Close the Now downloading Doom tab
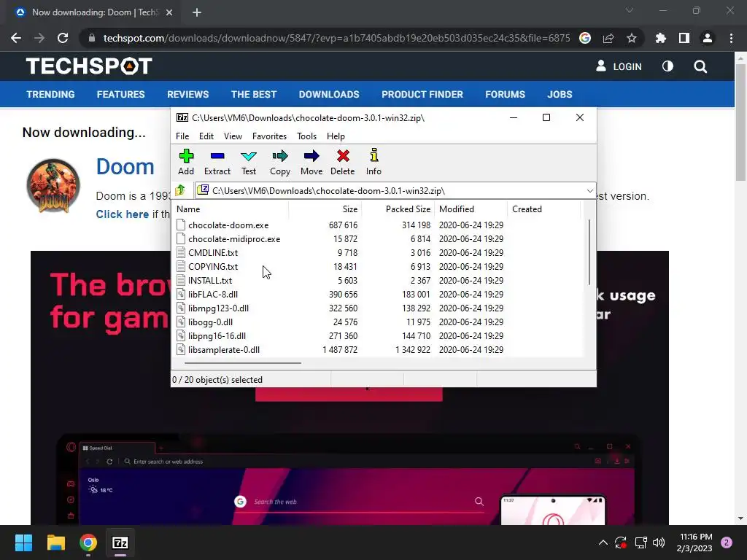747x560 pixels. (169, 12)
